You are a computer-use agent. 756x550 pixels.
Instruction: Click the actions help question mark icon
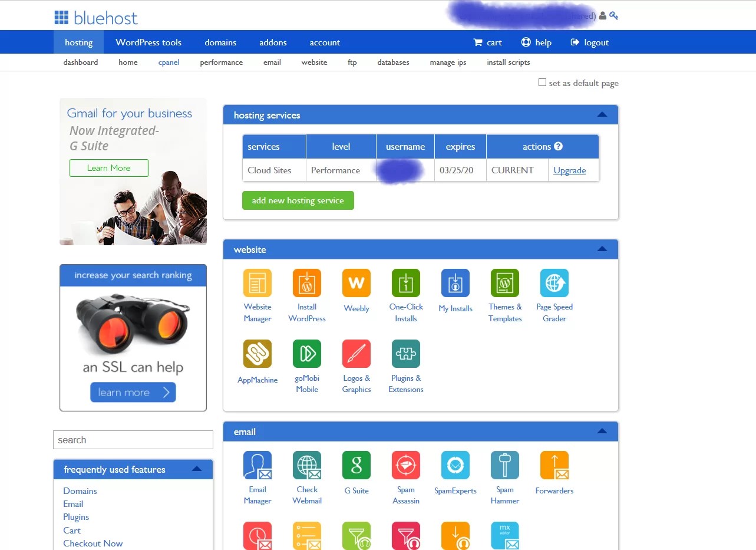[x=558, y=146]
